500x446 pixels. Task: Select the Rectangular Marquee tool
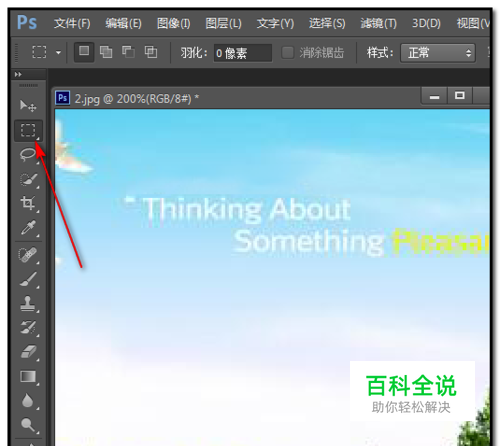(x=28, y=130)
